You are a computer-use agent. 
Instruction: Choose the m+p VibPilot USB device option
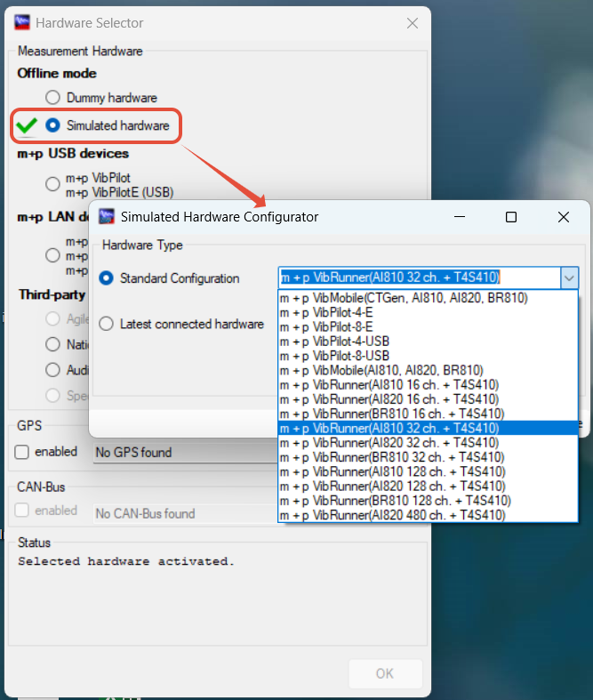click(x=52, y=184)
